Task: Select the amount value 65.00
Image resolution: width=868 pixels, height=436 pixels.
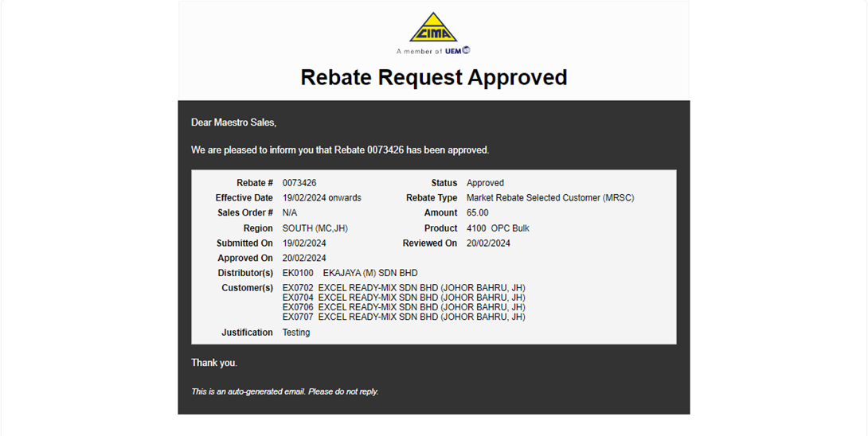Action: pos(477,212)
